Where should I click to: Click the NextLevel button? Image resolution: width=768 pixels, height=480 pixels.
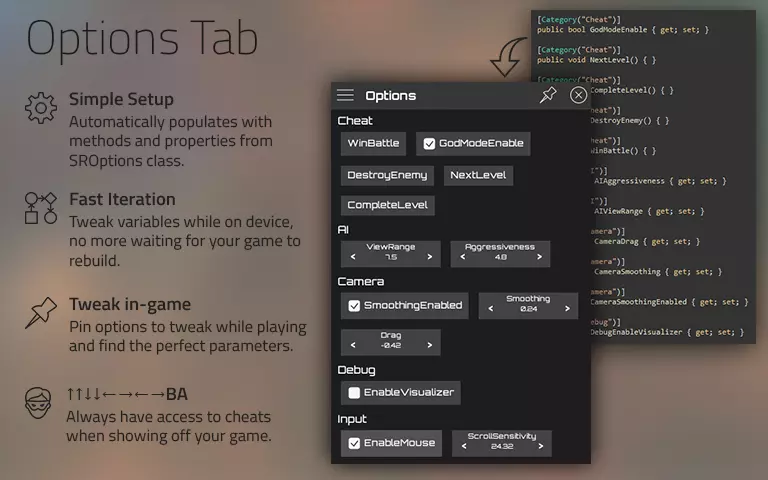pos(478,175)
